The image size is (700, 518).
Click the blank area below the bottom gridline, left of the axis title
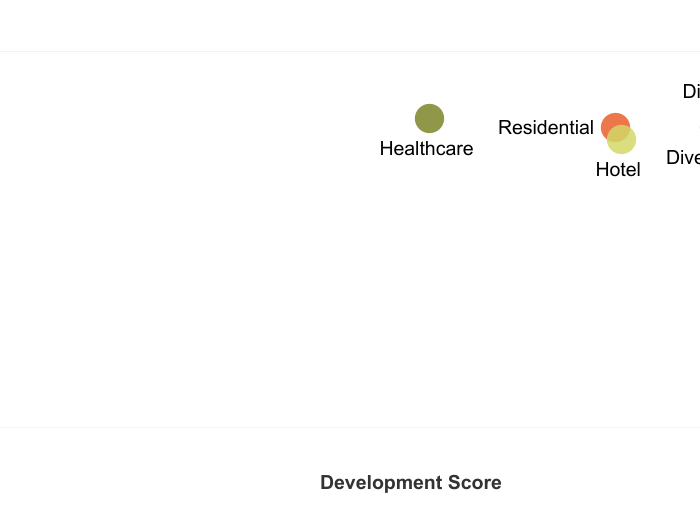coord(156,473)
